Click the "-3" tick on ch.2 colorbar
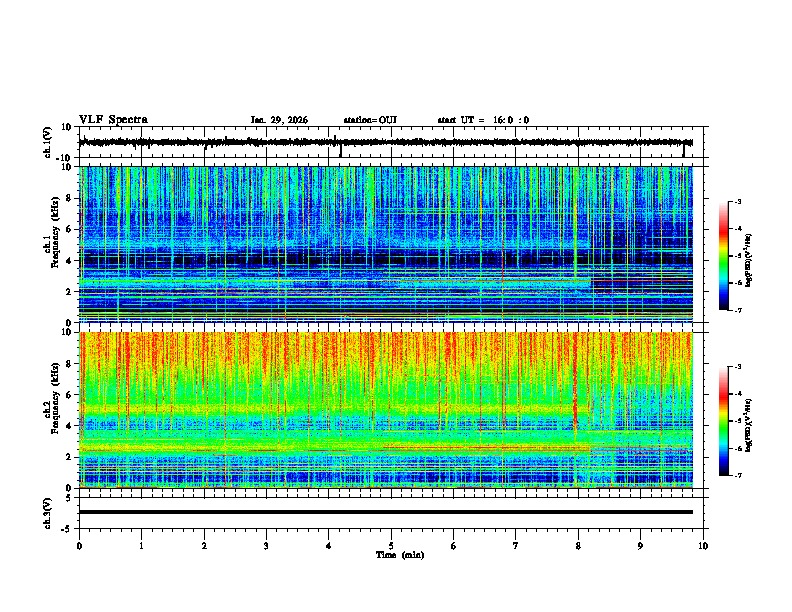Viewport: 792px width, 612px height. click(737, 367)
